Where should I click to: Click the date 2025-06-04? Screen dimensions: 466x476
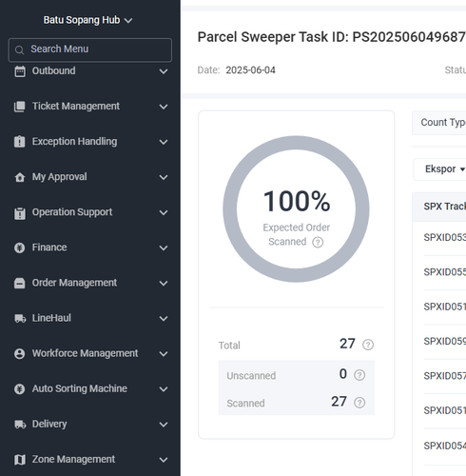pyautogui.click(x=250, y=70)
